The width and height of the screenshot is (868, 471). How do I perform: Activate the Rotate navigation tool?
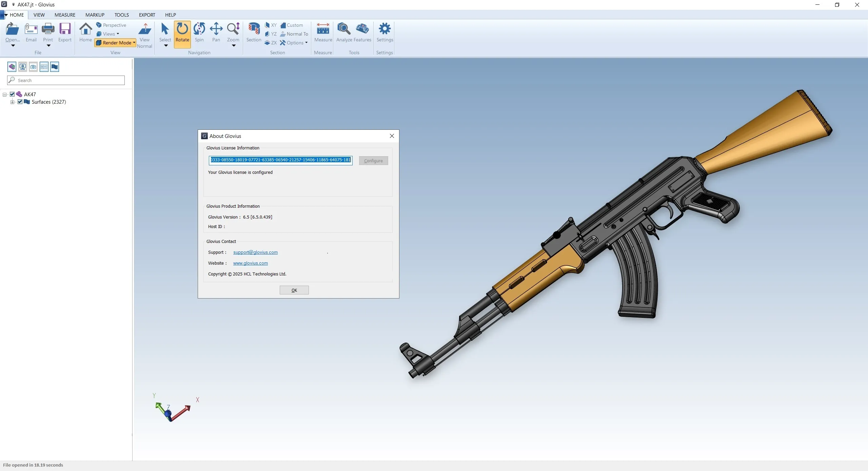coord(182,34)
